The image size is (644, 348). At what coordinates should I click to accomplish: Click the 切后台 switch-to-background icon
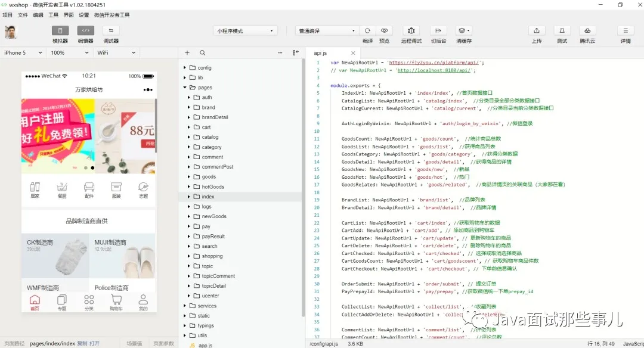[x=438, y=34]
